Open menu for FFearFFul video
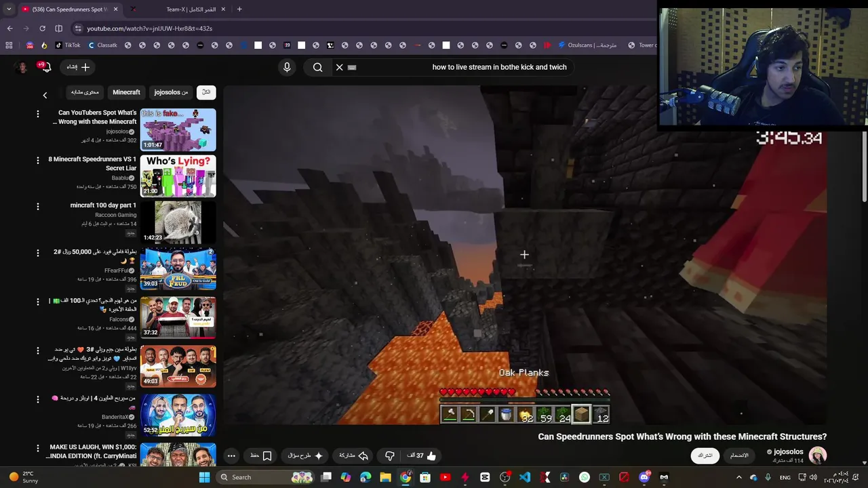The image size is (868, 488). [x=38, y=253]
